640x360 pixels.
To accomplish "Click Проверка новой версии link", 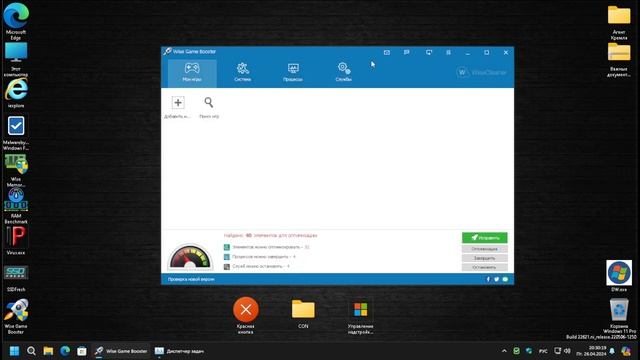I will click(x=191, y=279).
